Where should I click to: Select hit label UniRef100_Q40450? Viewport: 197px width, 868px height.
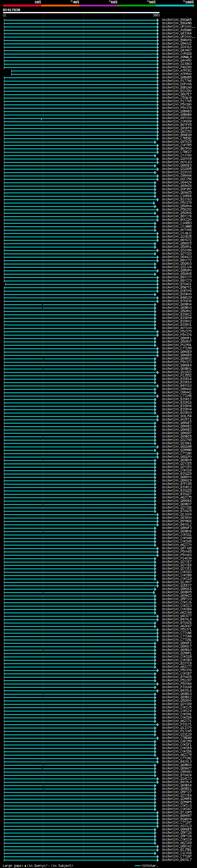[x=177, y=60]
